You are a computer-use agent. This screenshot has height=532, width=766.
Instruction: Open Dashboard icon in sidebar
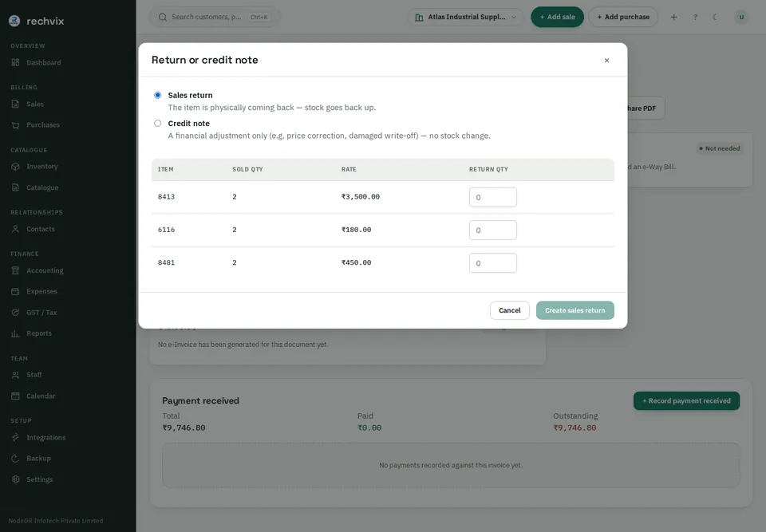point(16,62)
